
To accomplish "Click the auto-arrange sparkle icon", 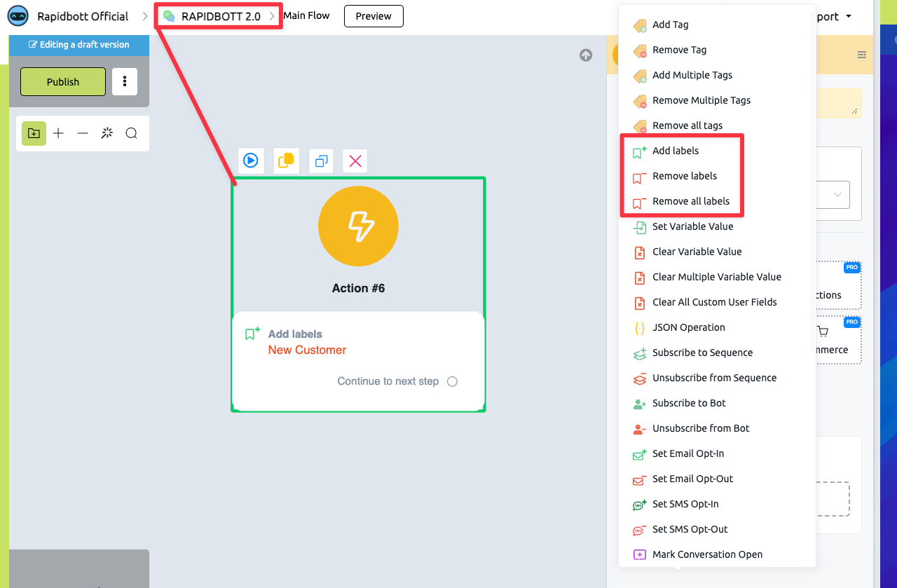I will click(x=107, y=133).
